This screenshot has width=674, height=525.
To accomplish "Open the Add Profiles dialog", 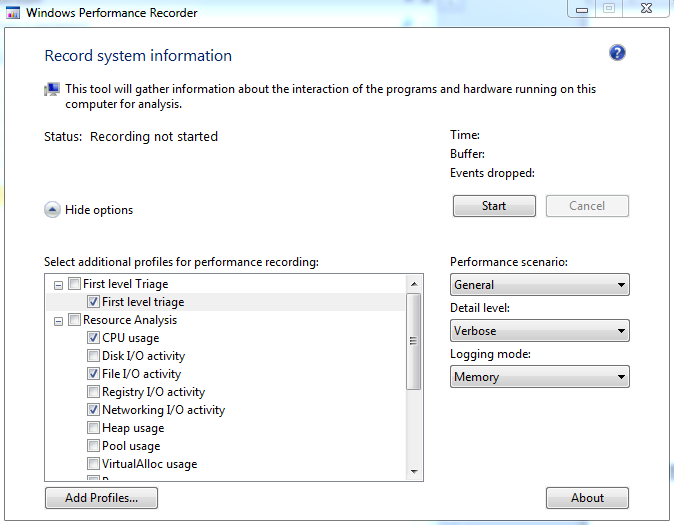I will (101, 498).
